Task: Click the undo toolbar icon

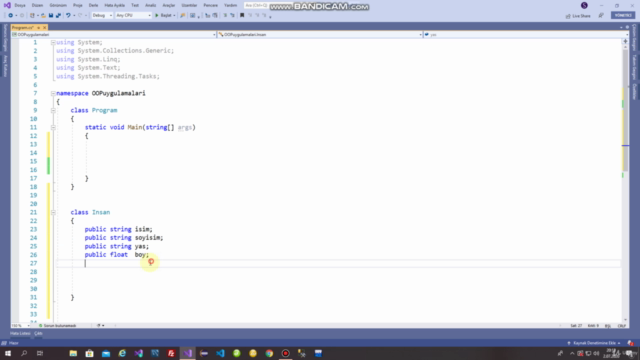Action: [x=68, y=16]
